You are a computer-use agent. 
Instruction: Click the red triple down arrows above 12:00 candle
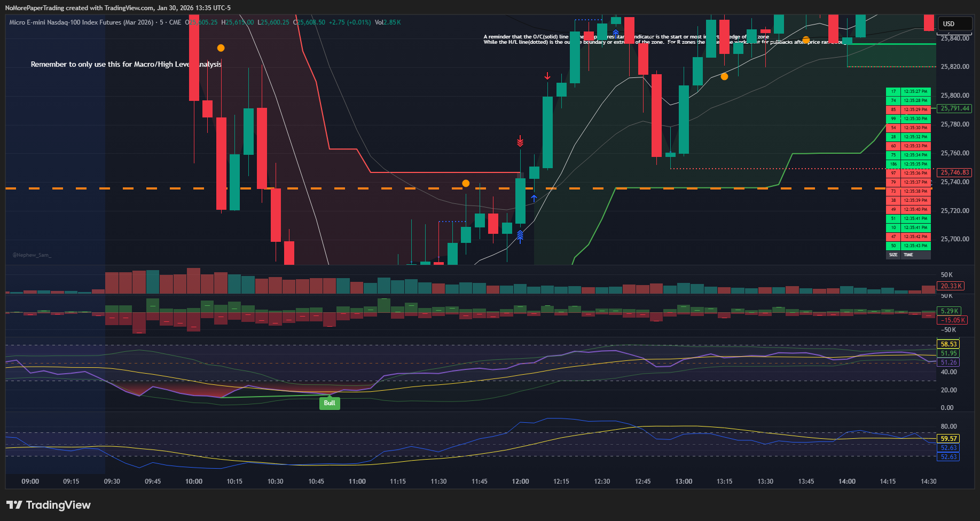(x=520, y=141)
